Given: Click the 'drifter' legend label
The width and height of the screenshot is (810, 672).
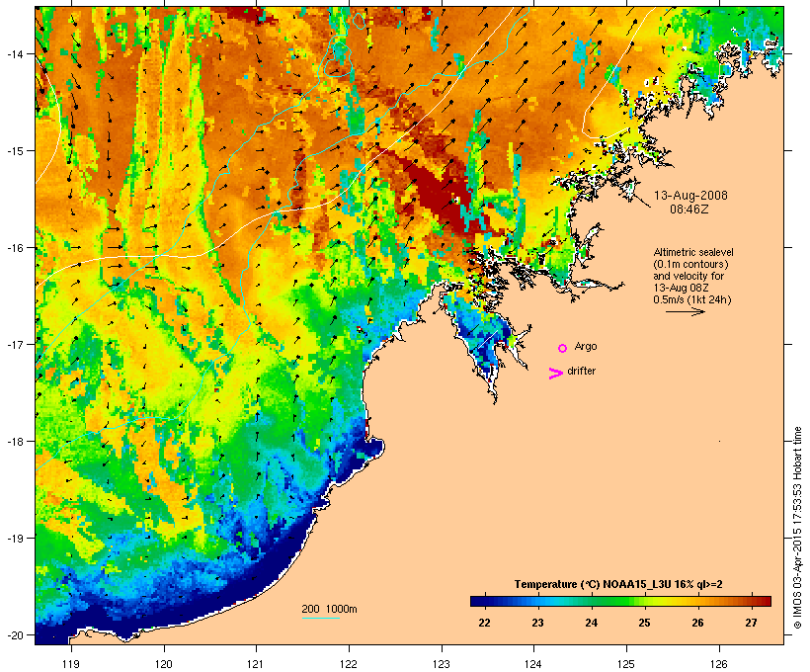Looking at the screenshot, I should pos(581,371).
